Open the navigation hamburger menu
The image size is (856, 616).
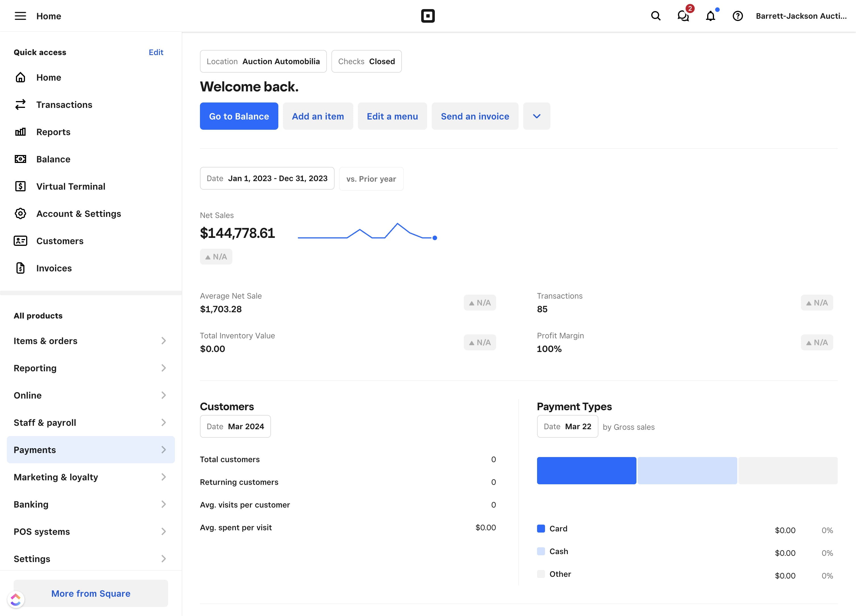click(x=21, y=16)
